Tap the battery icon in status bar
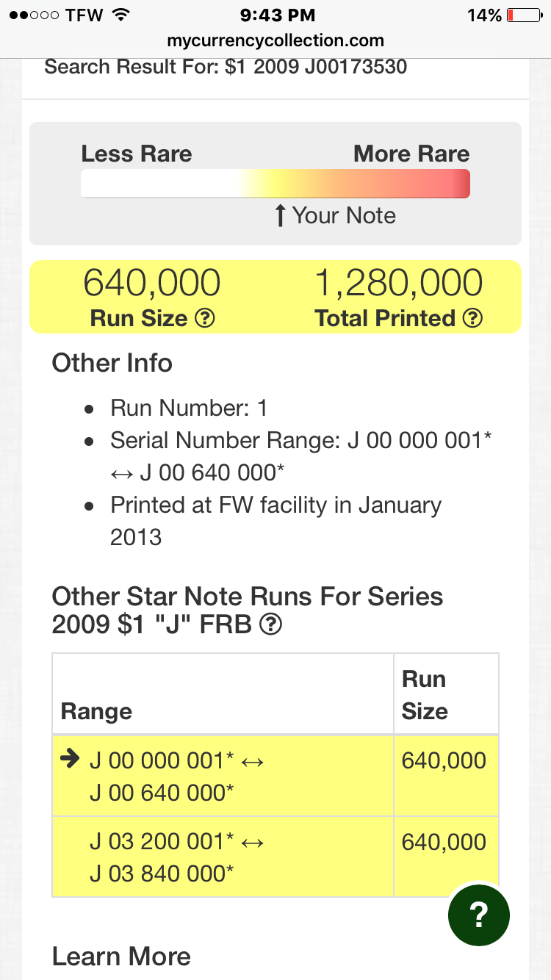Screen dimensions: 551x980 [x=524, y=15]
